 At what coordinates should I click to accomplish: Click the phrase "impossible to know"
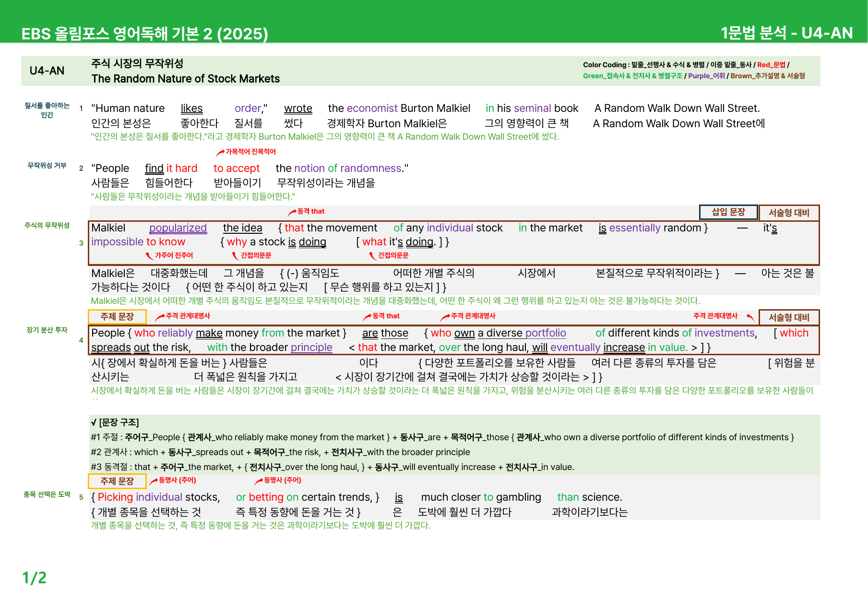(x=138, y=242)
